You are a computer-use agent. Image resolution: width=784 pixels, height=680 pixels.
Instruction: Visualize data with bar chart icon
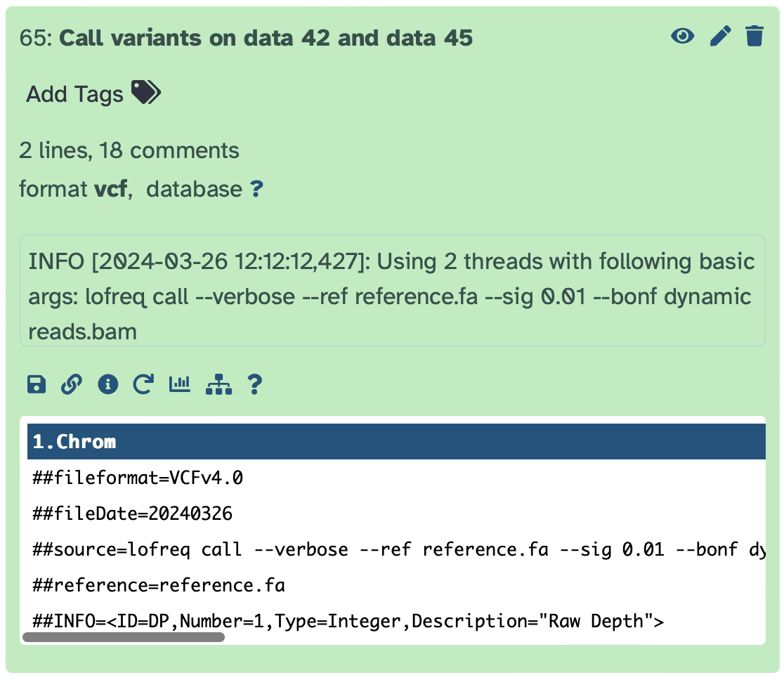(180, 384)
